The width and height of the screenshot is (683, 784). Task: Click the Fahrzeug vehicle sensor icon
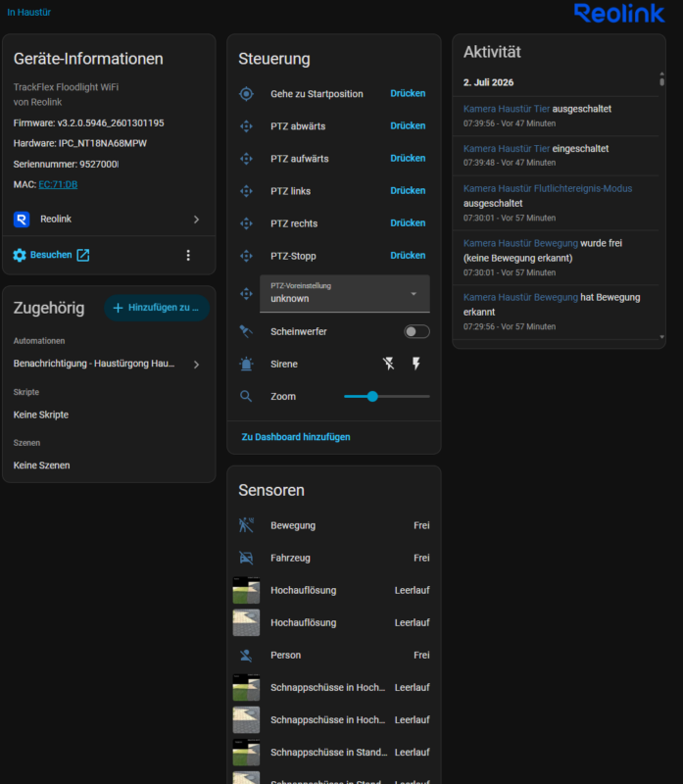(246, 558)
